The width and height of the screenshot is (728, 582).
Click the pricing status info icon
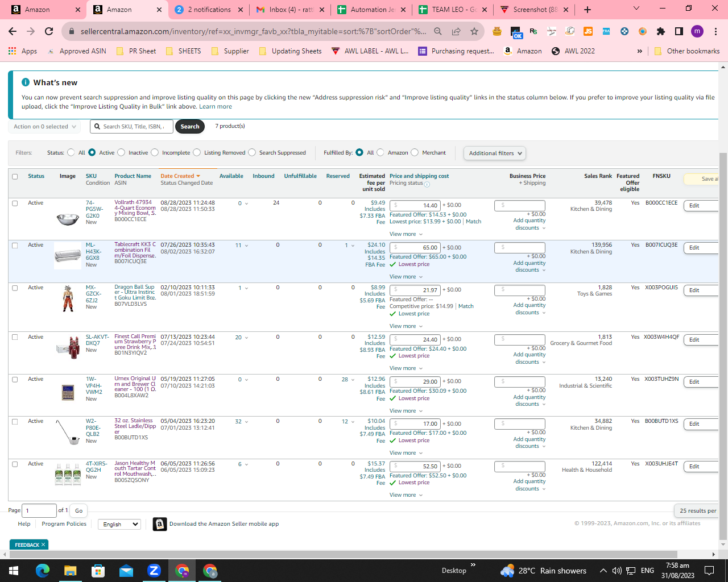427,184
